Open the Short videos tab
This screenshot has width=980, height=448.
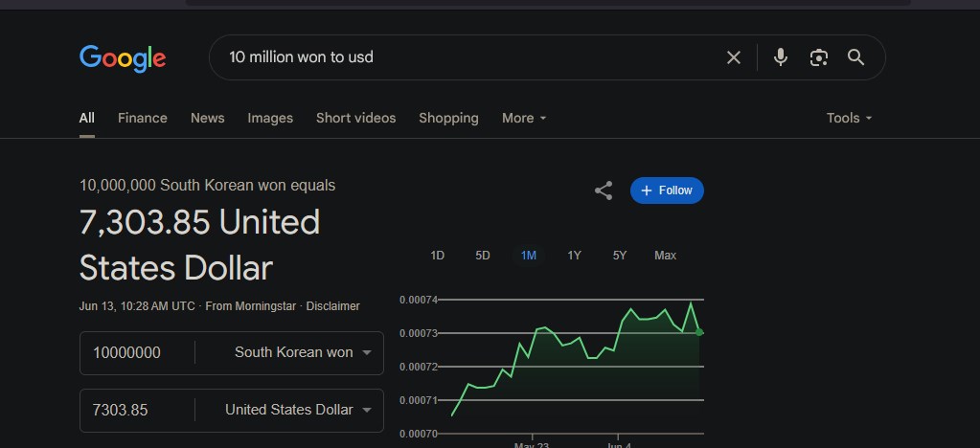tap(355, 118)
